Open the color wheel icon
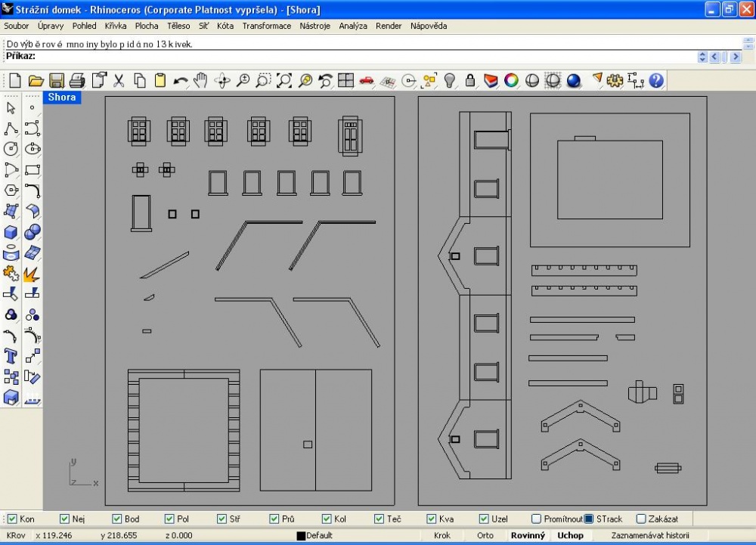The image size is (756, 545). click(511, 80)
